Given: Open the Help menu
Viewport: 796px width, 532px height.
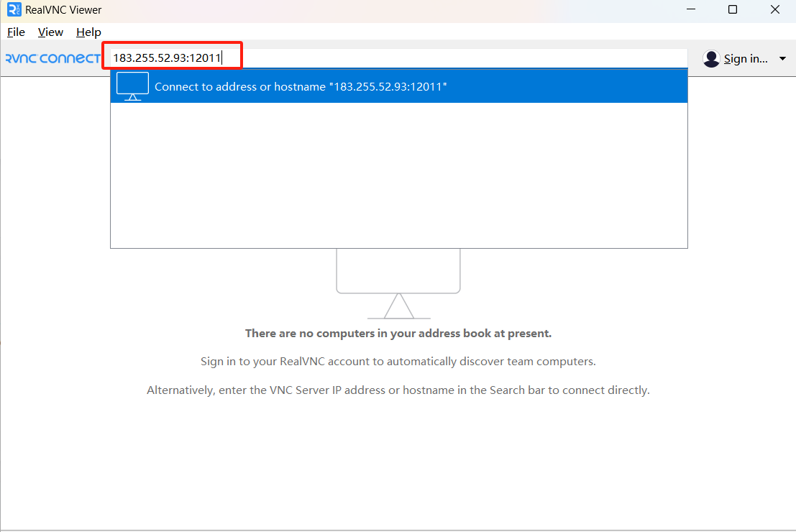Looking at the screenshot, I should (x=88, y=32).
